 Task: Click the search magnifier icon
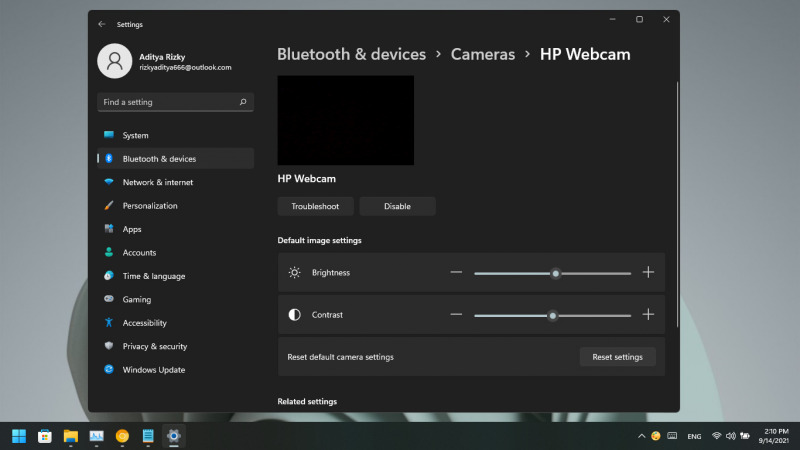243,102
